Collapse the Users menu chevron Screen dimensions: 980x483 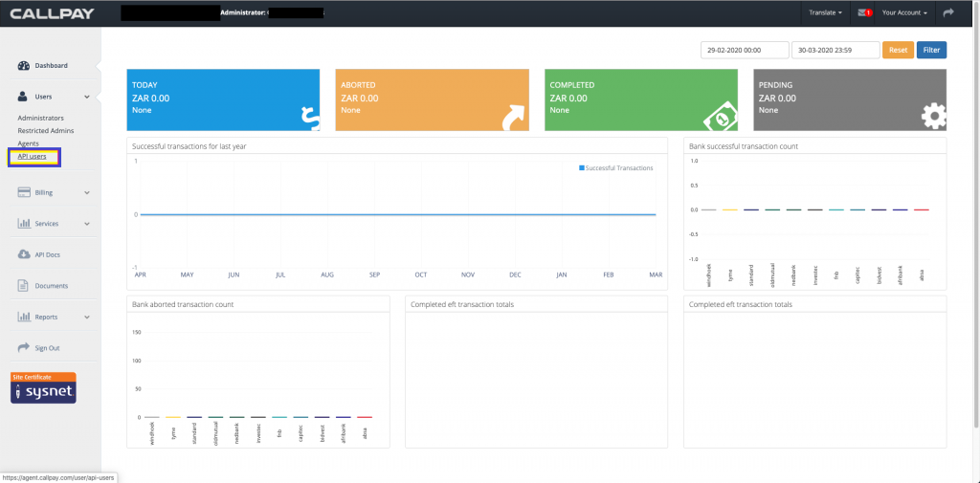coord(87,97)
